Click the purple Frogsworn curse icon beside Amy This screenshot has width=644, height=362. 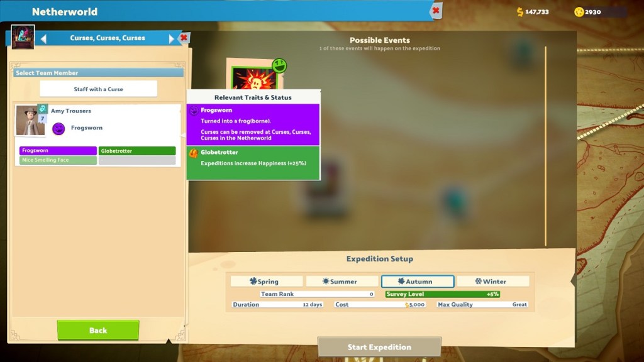click(x=58, y=129)
